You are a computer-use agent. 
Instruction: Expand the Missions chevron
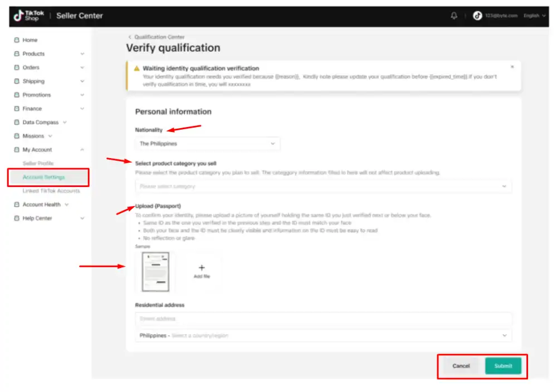[x=50, y=136]
